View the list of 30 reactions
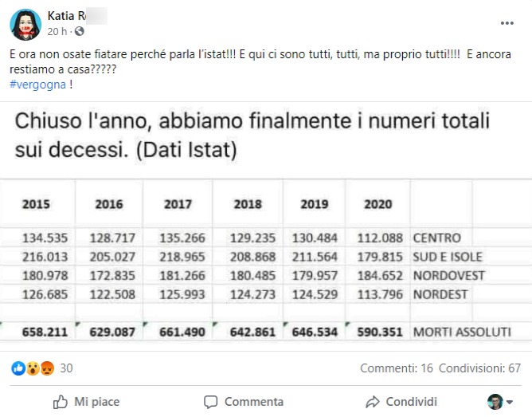532x417 pixels. 66,368
